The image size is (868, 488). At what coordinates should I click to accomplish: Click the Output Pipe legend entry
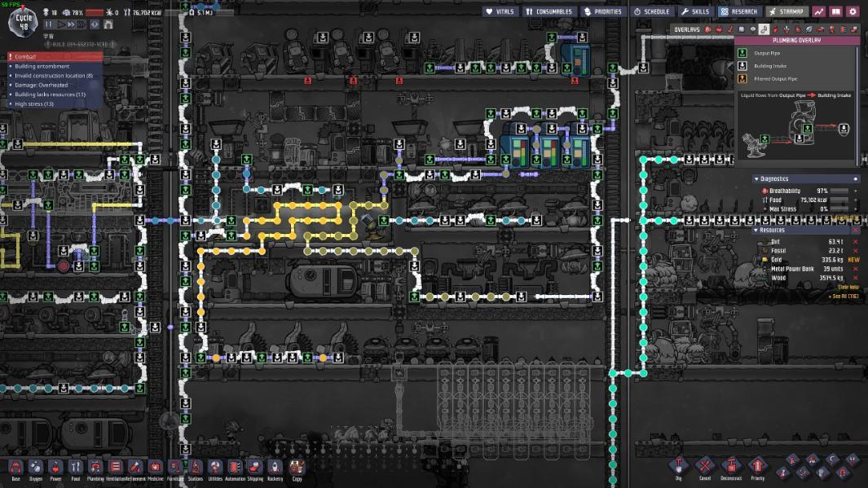(767, 53)
